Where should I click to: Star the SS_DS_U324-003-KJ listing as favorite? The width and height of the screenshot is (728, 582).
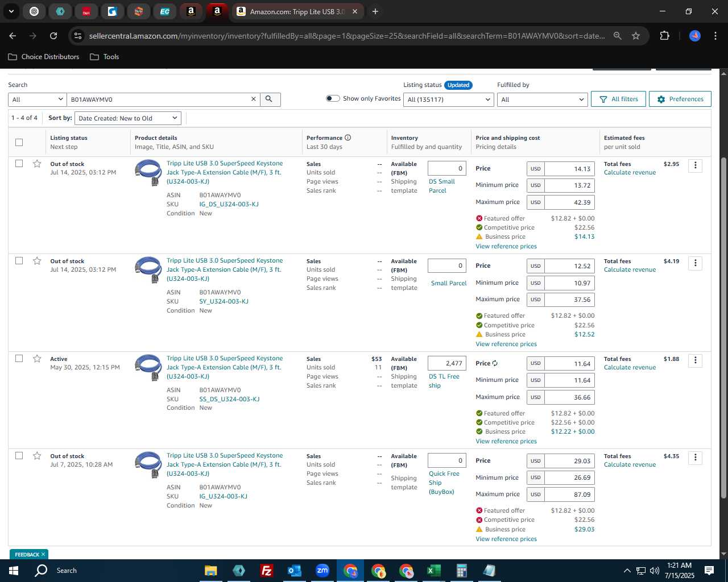coord(37,359)
